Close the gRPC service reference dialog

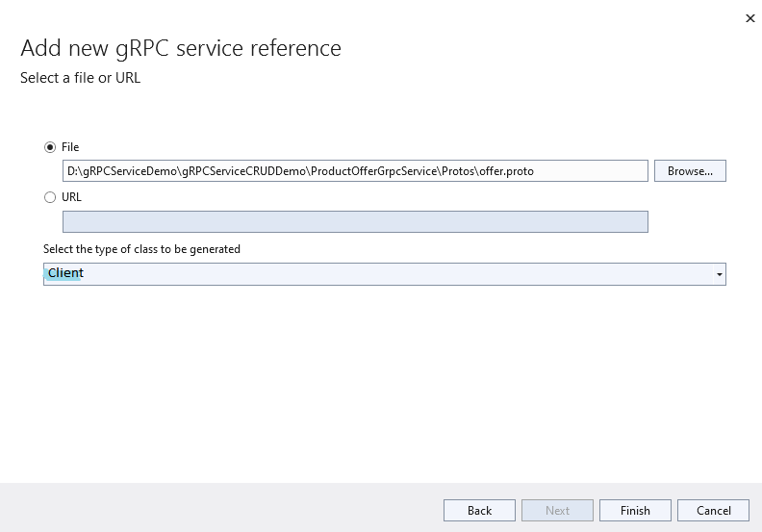[x=749, y=18]
